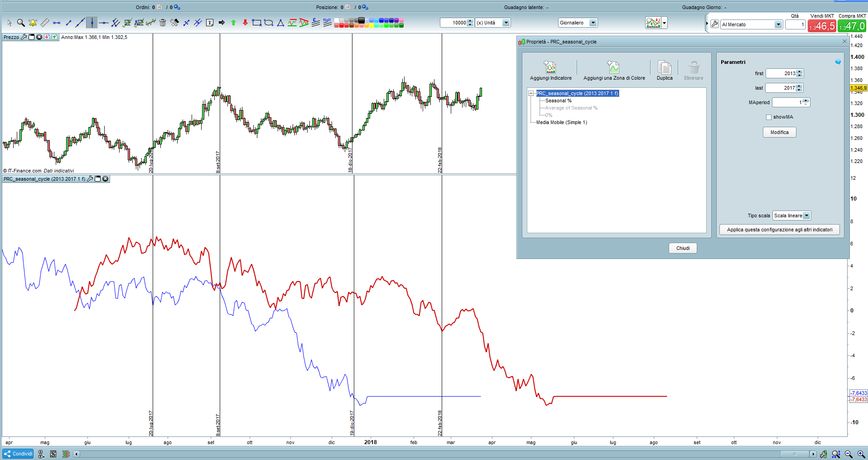Select the red down arrow marker
868x460 pixels.
[x=245, y=23]
